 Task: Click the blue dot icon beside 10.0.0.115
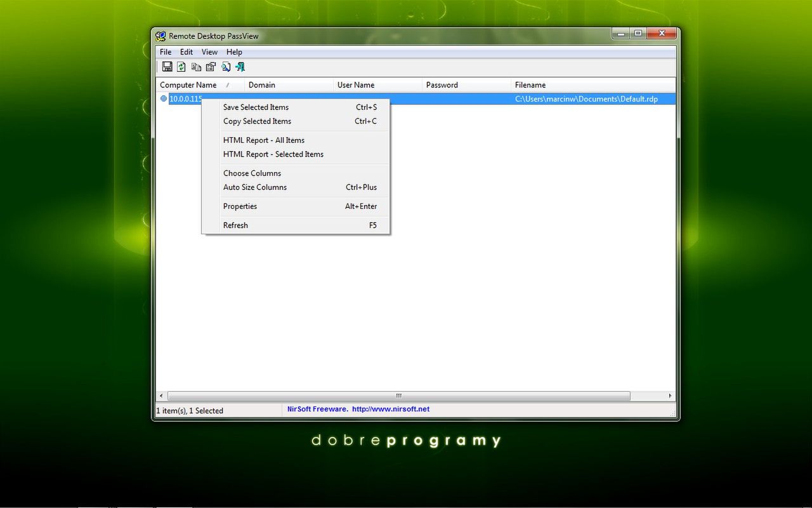coord(164,98)
